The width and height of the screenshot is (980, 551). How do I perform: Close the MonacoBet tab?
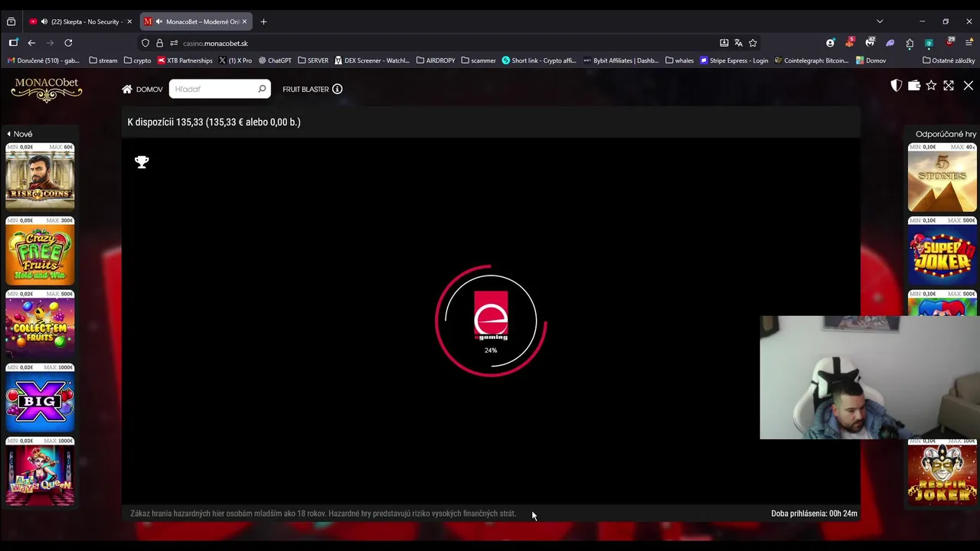[244, 21]
